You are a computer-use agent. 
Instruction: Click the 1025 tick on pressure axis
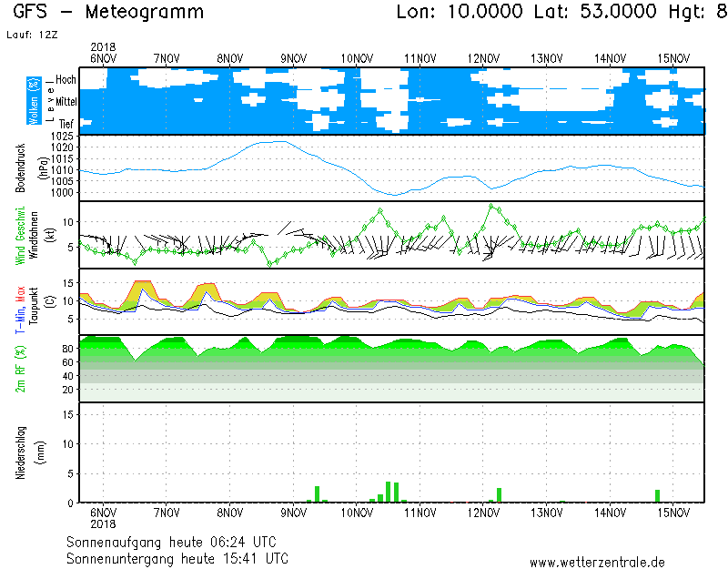tap(61, 137)
